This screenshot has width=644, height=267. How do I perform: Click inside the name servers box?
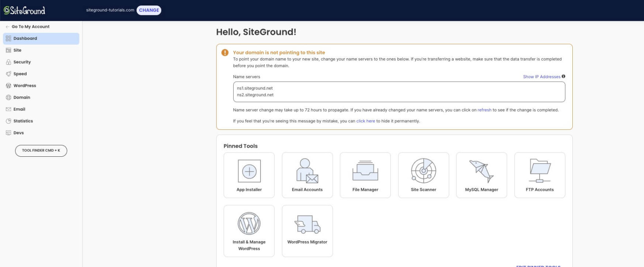399,91
